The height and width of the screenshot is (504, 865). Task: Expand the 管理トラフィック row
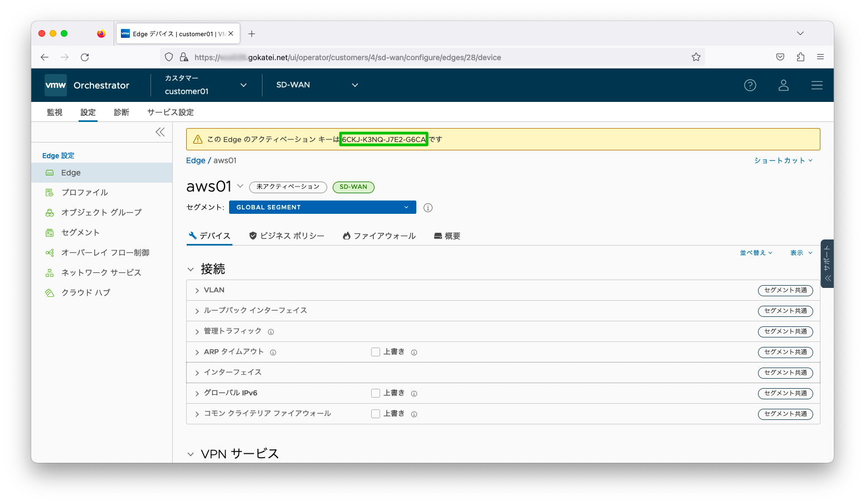click(x=197, y=332)
